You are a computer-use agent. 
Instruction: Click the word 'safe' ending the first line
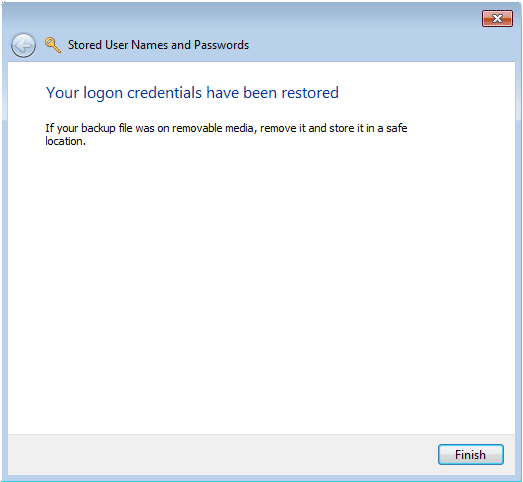tap(397, 128)
